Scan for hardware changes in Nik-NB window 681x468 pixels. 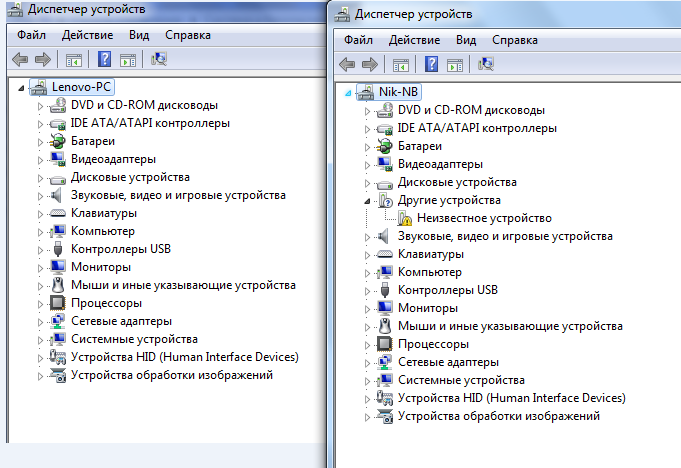coord(486,64)
